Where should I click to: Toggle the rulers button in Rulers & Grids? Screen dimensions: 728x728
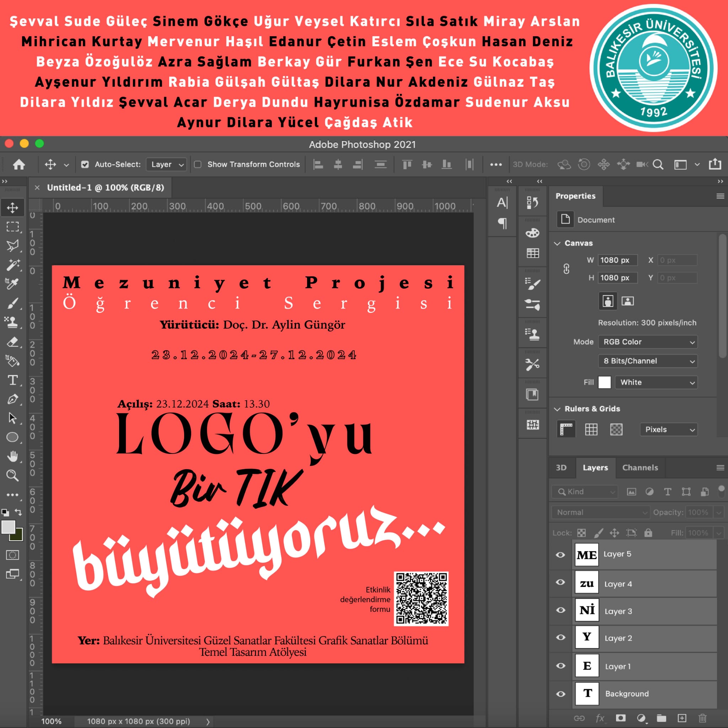[566, 429]
